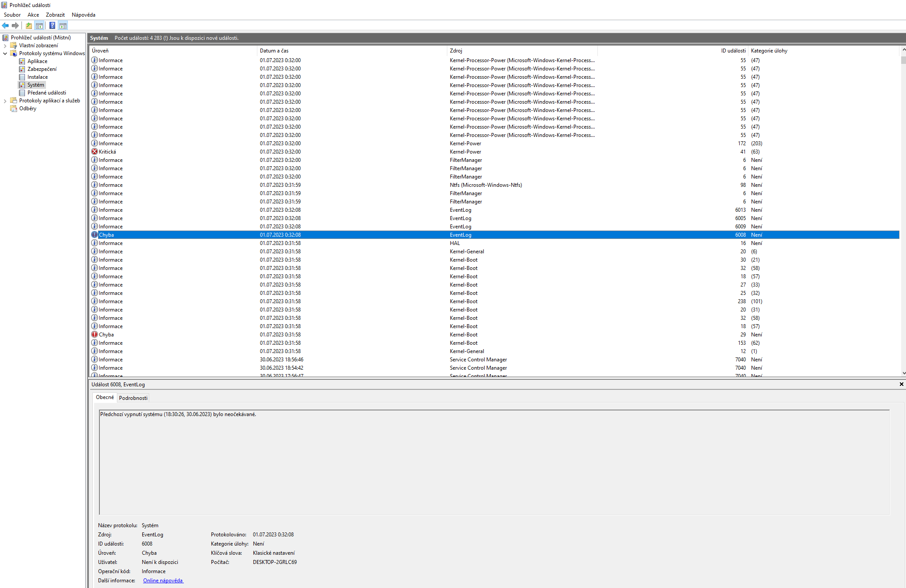Click the Forward arrow toolbar icon
Image resolution: width=906 pixels, height=588 pixels.
(x=15, y=26)
